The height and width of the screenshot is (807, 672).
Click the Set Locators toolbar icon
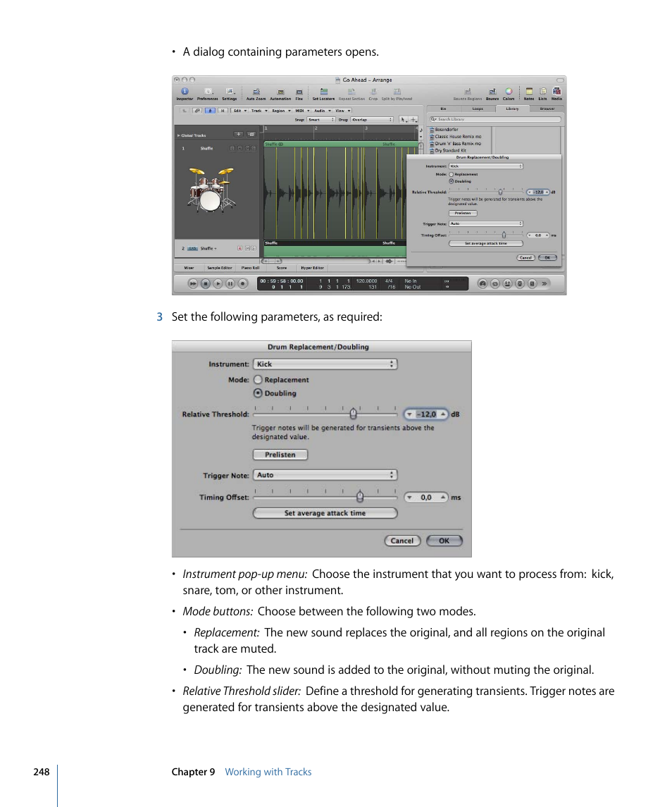(x=323, y=92)
